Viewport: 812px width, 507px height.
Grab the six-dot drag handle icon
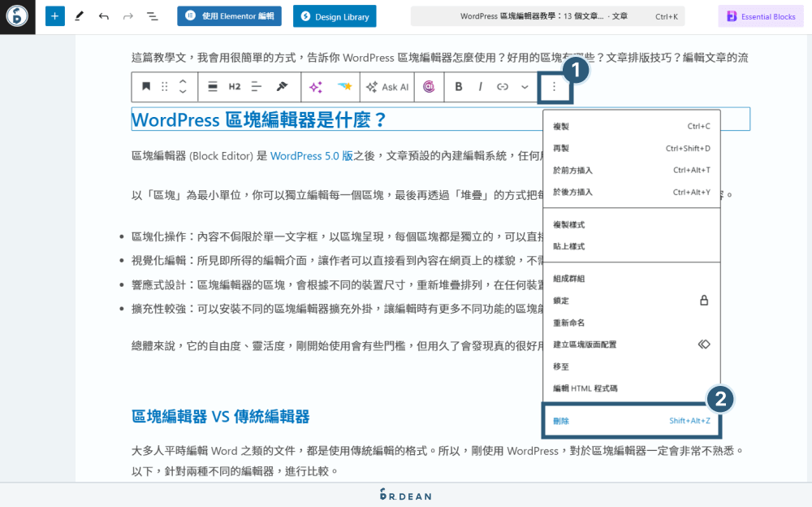tap(164, 87)
